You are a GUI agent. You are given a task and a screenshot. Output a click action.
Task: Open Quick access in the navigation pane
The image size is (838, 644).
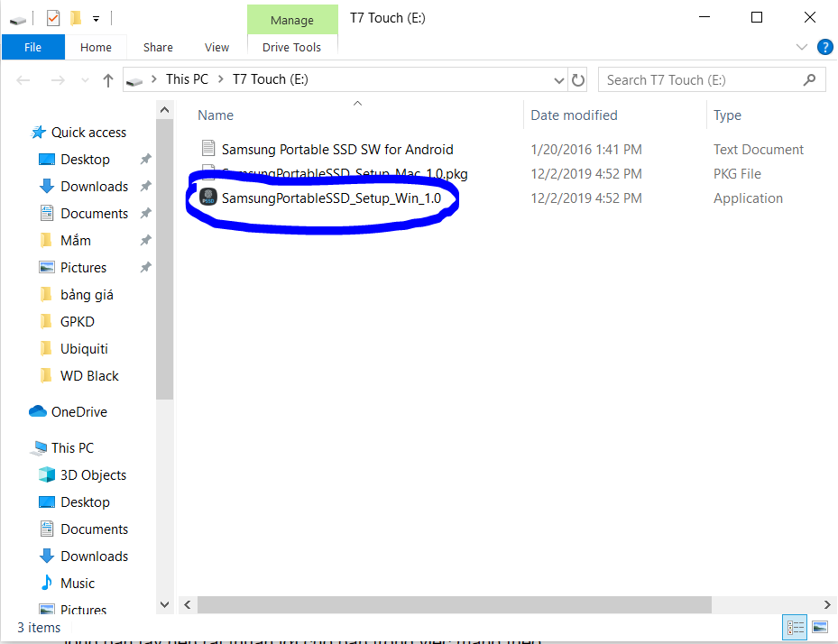click(x=88, y=132)
